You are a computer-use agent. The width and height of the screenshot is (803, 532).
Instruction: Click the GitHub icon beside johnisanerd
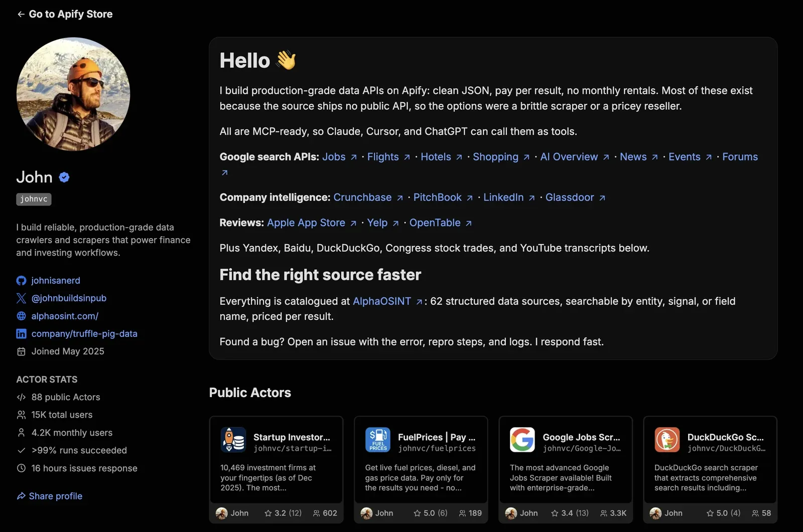(x=21, y=280)
